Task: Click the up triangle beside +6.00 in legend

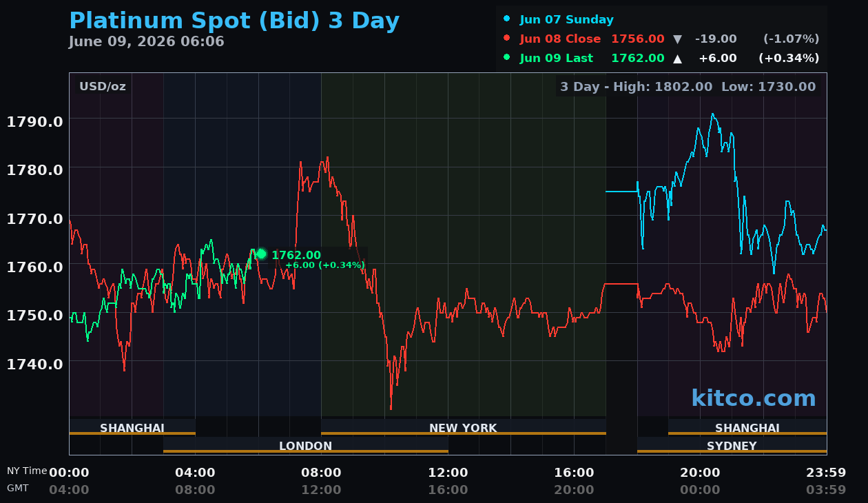Action: (x=677, y=59)
